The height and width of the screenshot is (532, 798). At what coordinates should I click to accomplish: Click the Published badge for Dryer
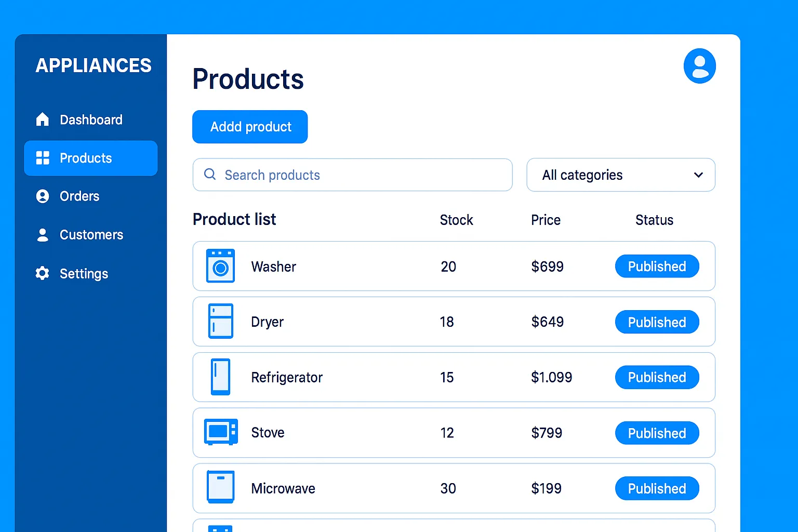tap(657, 322)
